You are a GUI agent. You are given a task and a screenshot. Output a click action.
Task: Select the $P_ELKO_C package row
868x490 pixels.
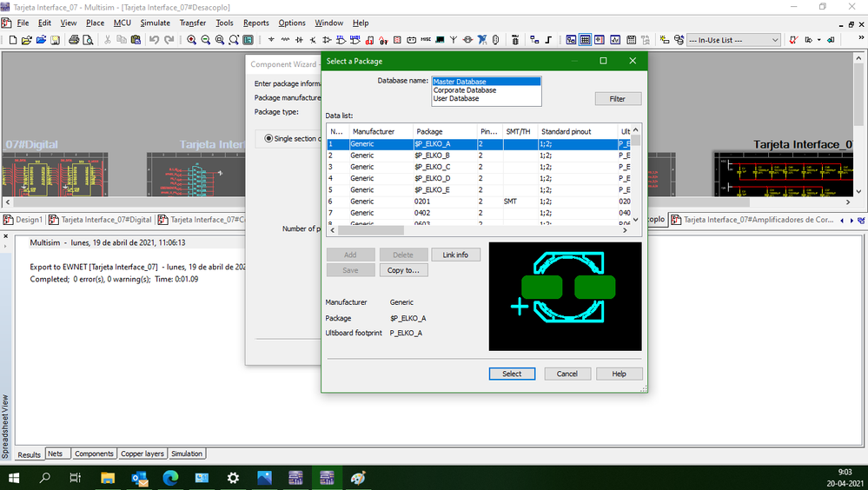click(x=480, y=167)
